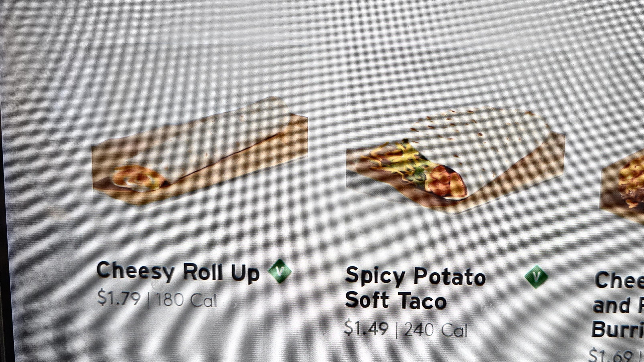Click the Roll Up words in the first title

221,273
